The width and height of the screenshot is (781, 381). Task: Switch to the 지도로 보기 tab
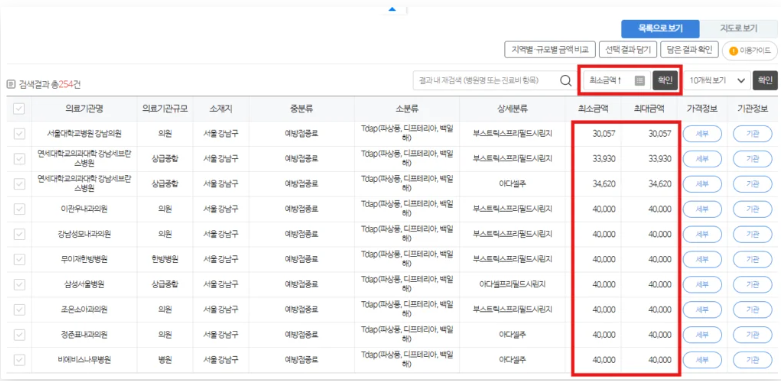click(739, 28)
